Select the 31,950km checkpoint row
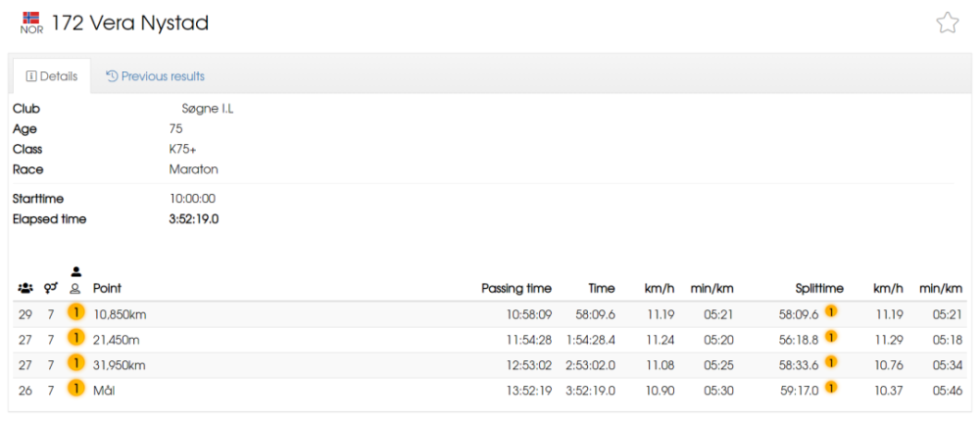The image size is (980, 422). click(x=489, y=365)
